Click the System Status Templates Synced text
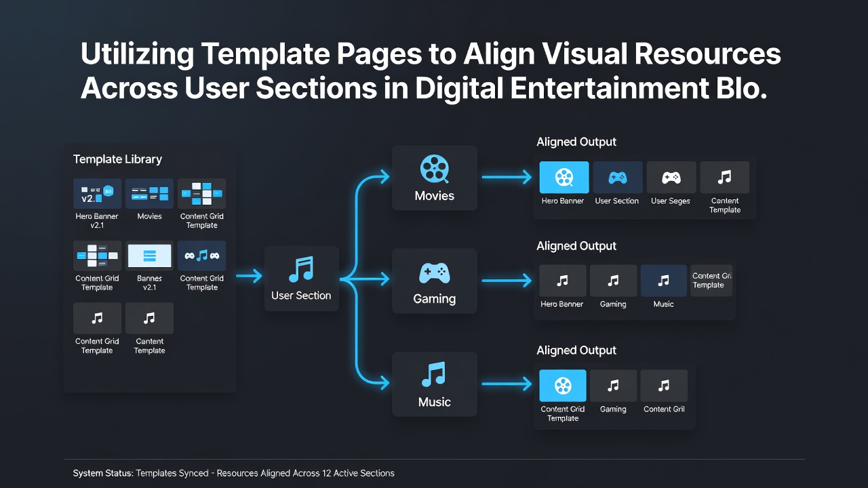Screen dimensions: 868x488 (233, 473)
